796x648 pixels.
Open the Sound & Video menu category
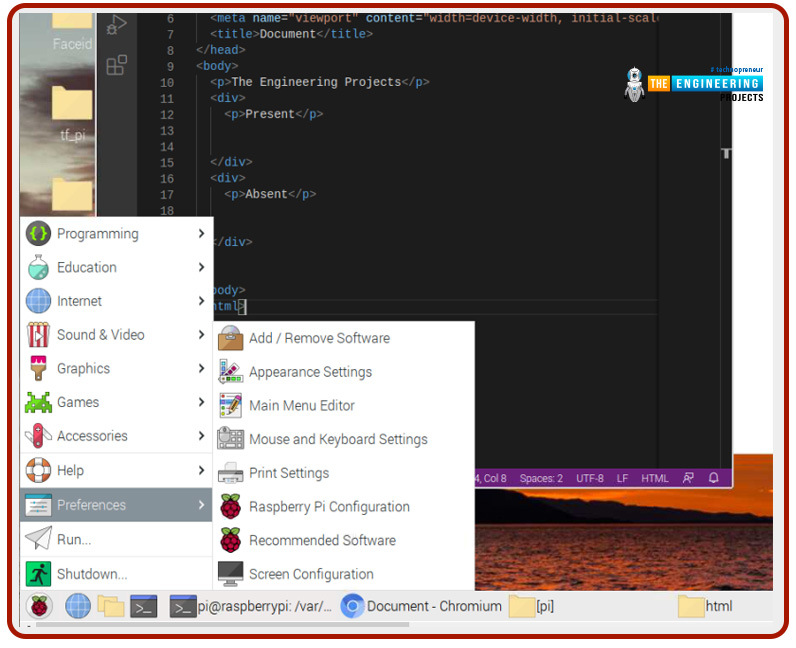(x=116, y=335)
